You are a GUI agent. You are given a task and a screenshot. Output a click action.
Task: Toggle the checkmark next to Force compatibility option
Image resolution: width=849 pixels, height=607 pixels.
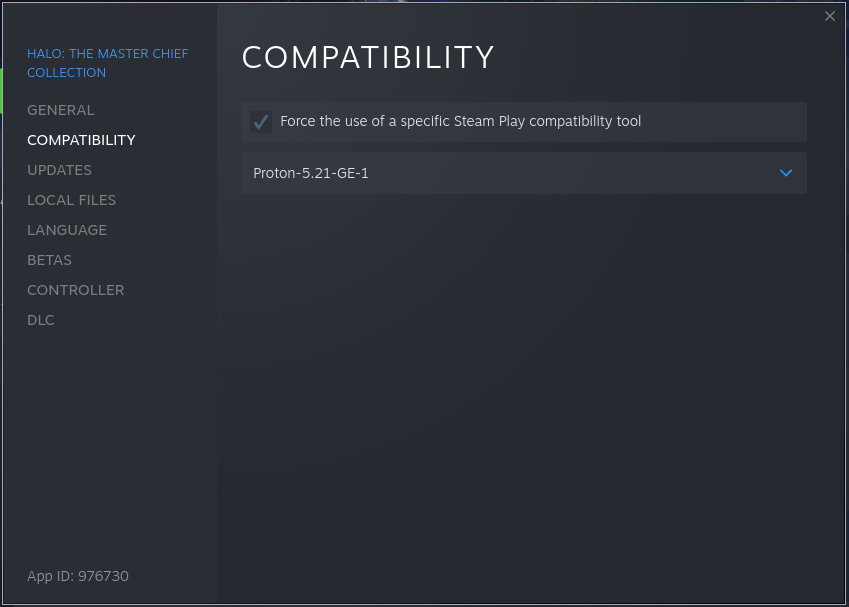[x=260, y=121]
